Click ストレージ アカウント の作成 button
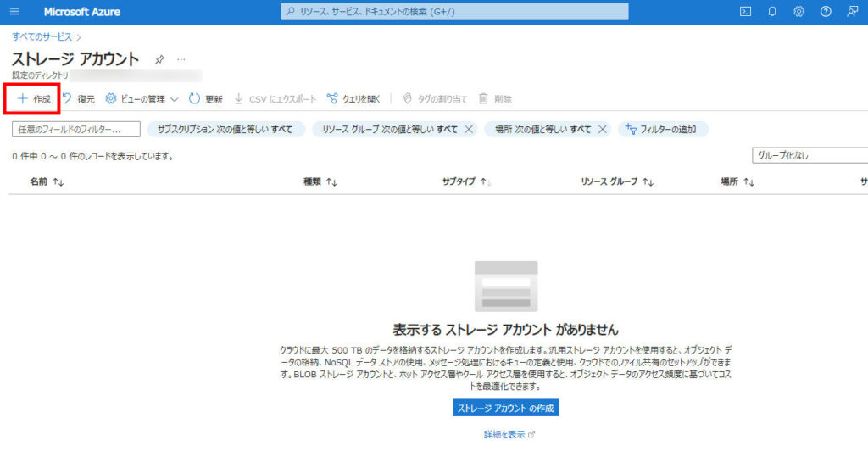 tap(505, 408)
